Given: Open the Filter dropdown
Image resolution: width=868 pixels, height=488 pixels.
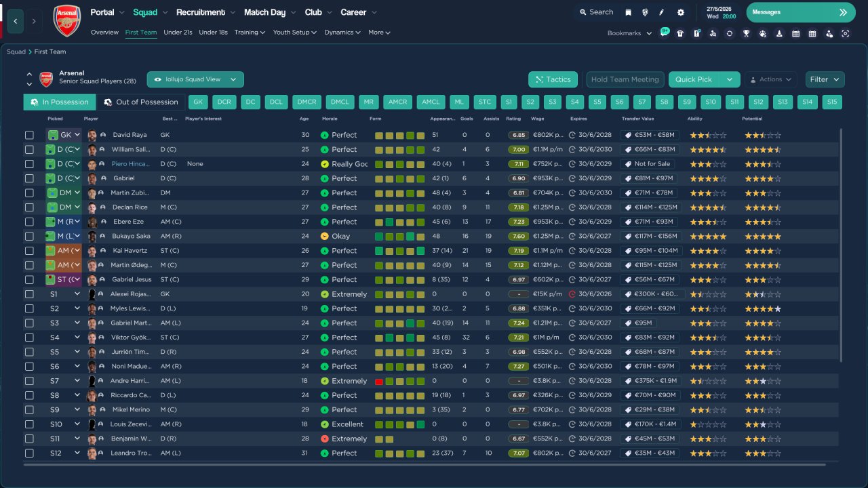Looking at the screenshot, I should click(x=825, y=79).
